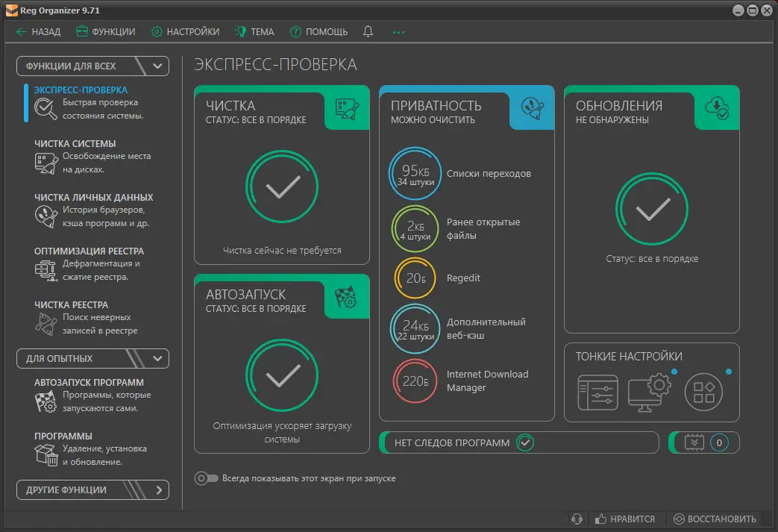
Task: Open the sliders list icon in ТОНКИЕ НАСТРОЙКИ
Action: (597, 392)
